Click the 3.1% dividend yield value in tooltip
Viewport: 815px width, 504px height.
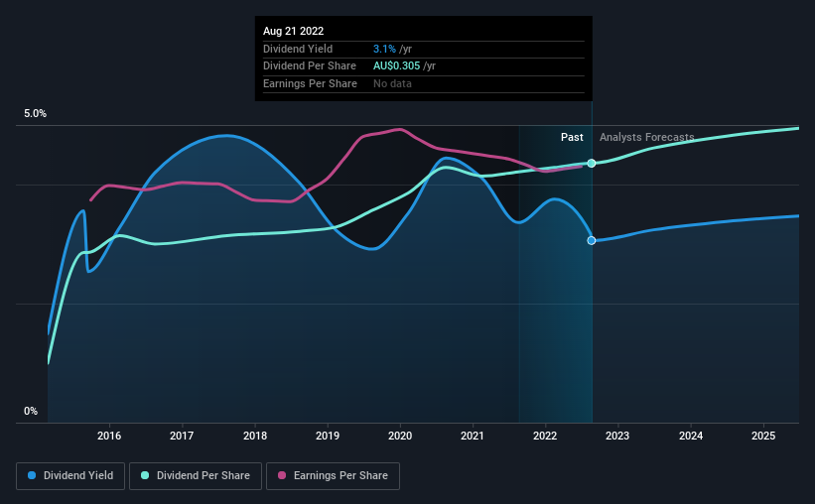(x=384, y=49)
